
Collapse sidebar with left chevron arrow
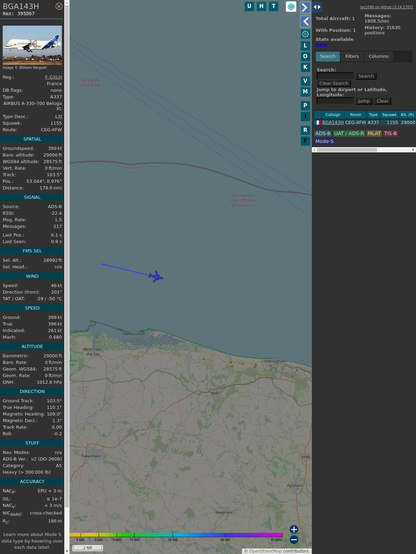click(x=305, y=22)
